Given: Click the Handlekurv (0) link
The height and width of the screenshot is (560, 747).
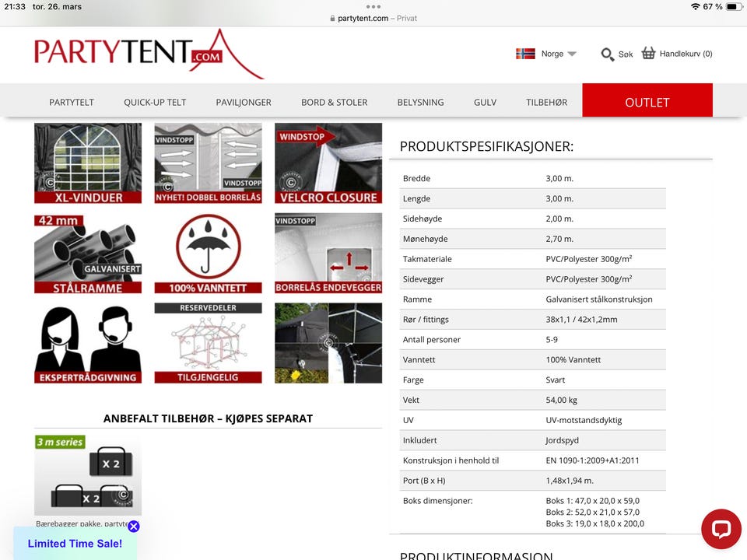Looking at the screenshot, I should (x=686, y=54).
